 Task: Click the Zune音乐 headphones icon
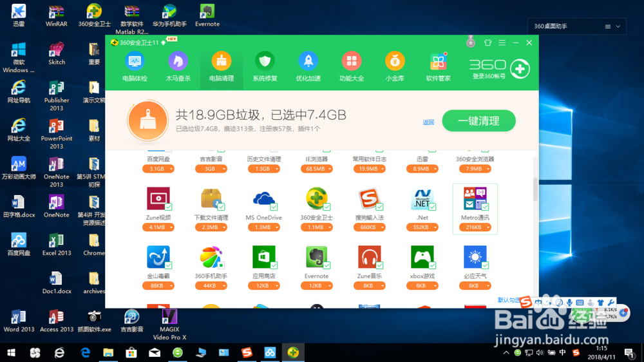[369, 257]
